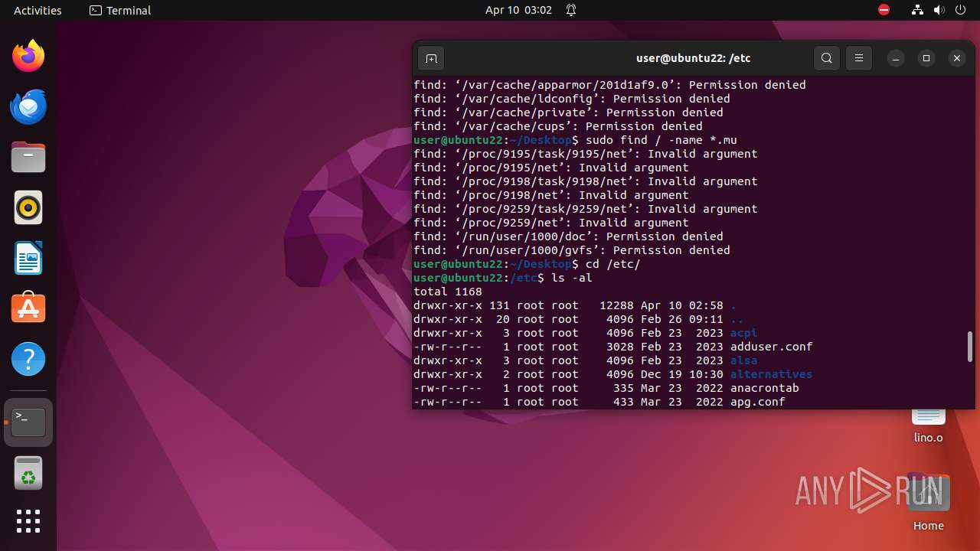980x551 pixels.
Task: Click the 'total 1168' line
Action: pos(448,292)
